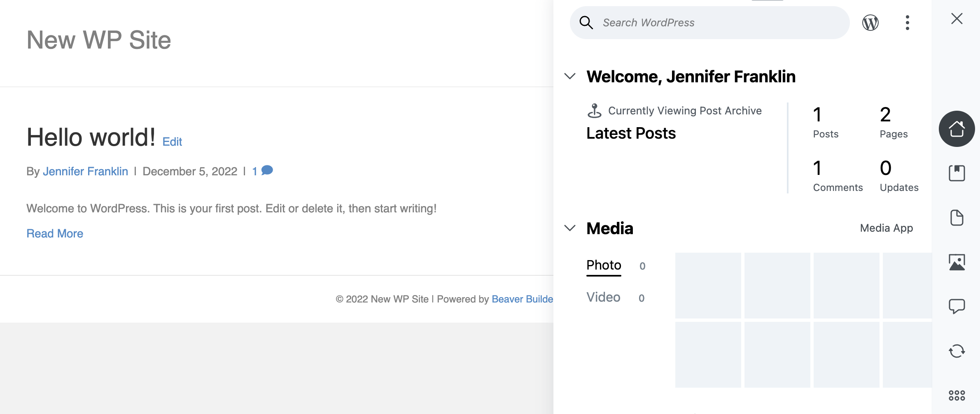Select the Video media tab
The image size is (980, 414).
click(x=603, y=297)
